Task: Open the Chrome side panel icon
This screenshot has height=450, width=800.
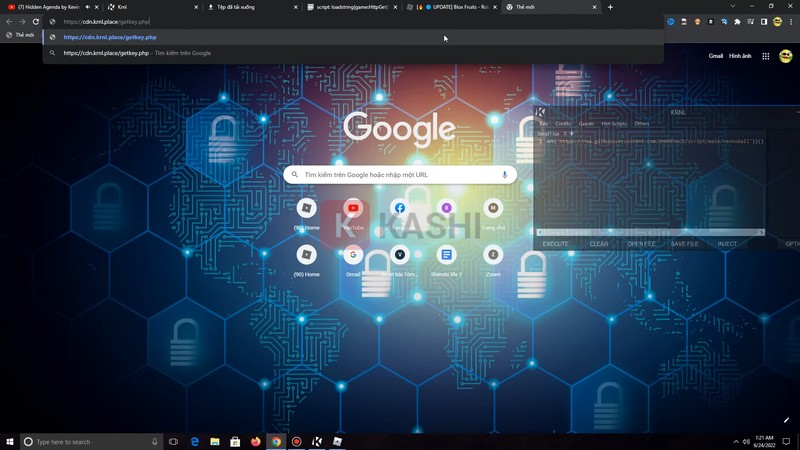Action: pyautogui.click(x=764, y=21)
